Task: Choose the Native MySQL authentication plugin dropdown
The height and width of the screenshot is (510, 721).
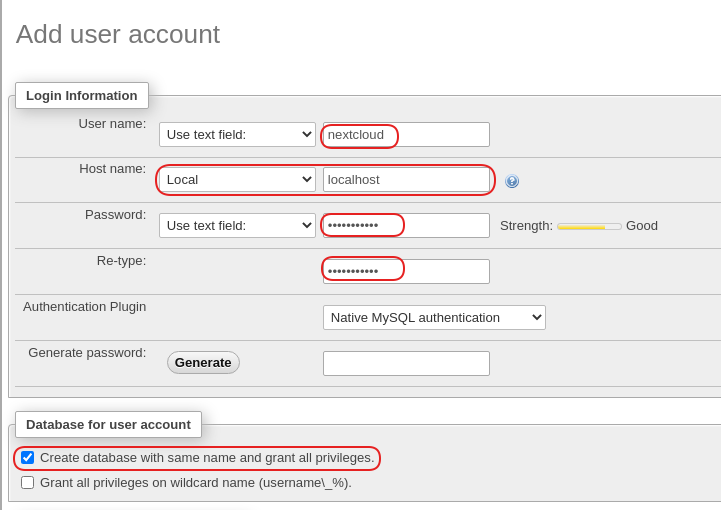Action: coord(434,318)
